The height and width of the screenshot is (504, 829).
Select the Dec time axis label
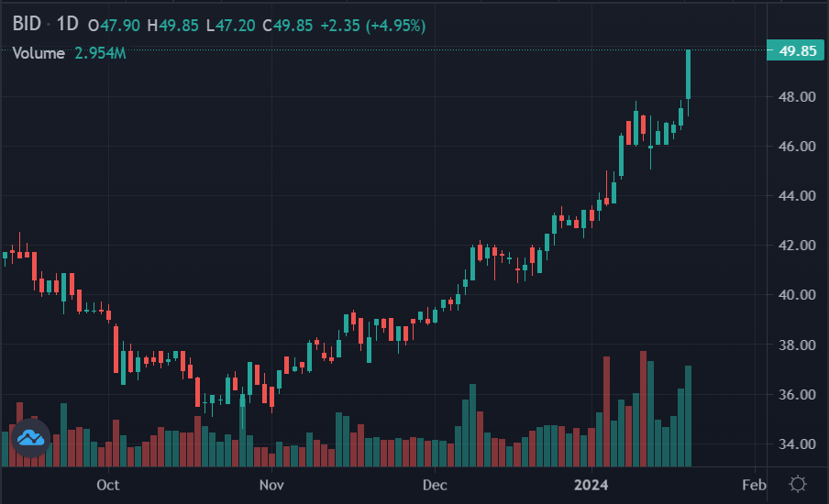tap(434, 483)
